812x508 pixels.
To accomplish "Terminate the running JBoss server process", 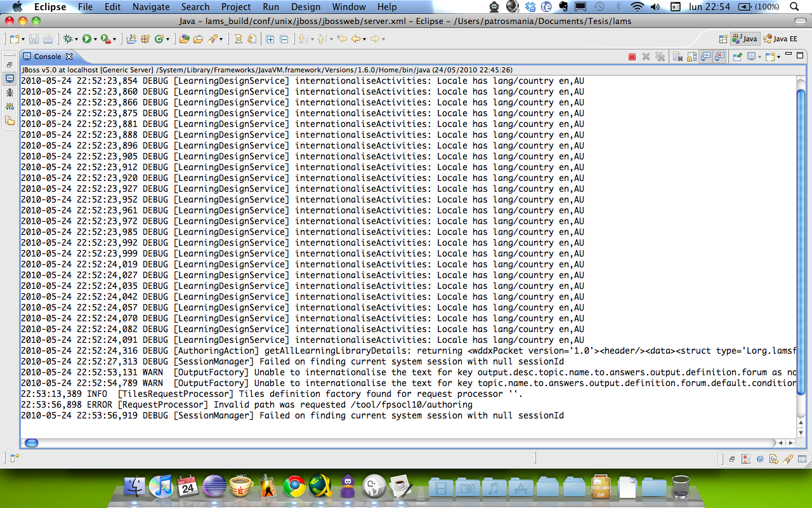I will 632,57.
